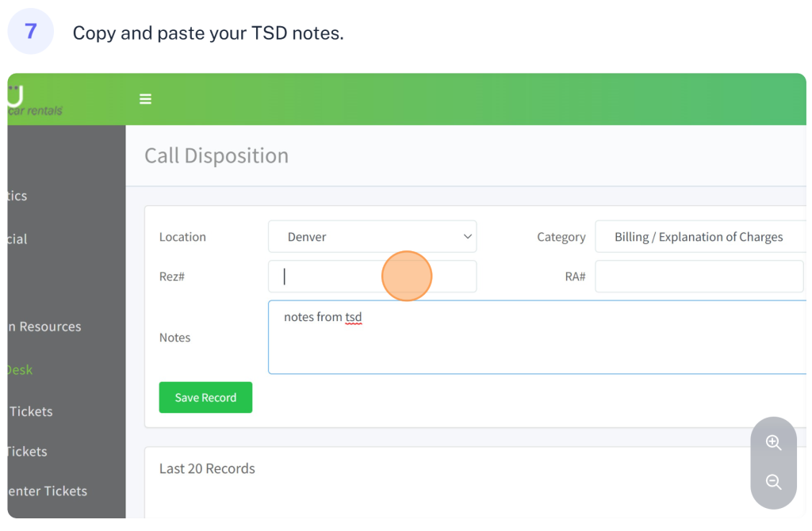Image resolution: width=812 pixels, height=531 pixels.
Task: Click the Last 20 Records heading
Action: 207,468
